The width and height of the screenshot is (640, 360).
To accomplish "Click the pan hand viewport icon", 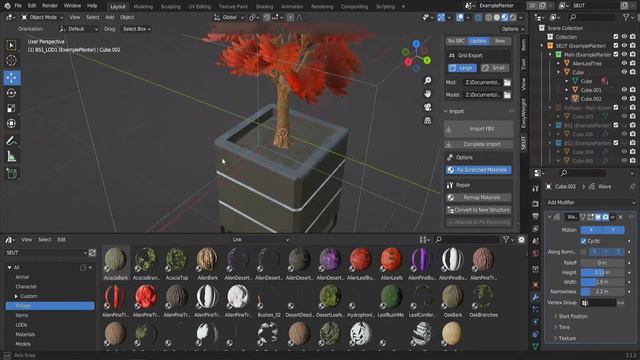I will (427, 93).
